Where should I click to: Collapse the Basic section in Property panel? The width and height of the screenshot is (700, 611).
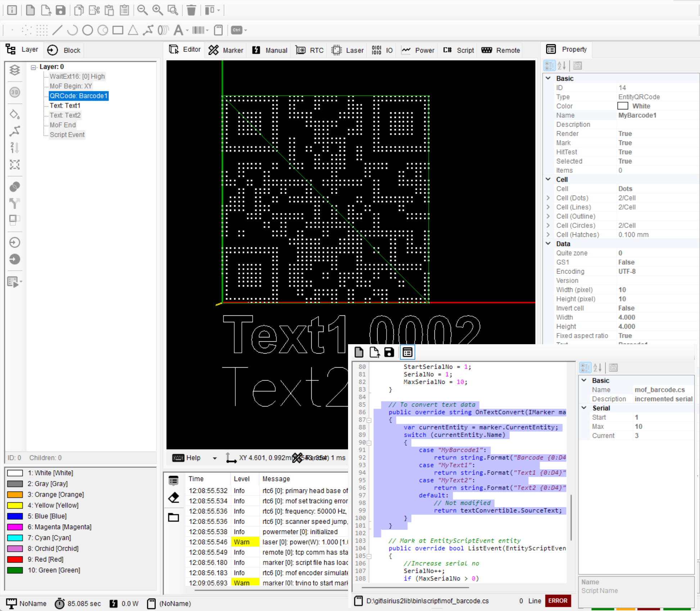(548, 78)
